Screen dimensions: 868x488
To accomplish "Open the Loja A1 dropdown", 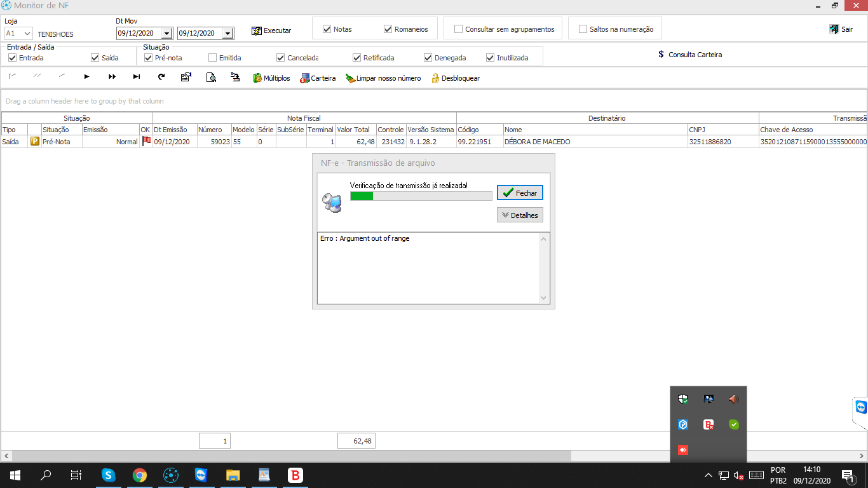I will (27, 34).
